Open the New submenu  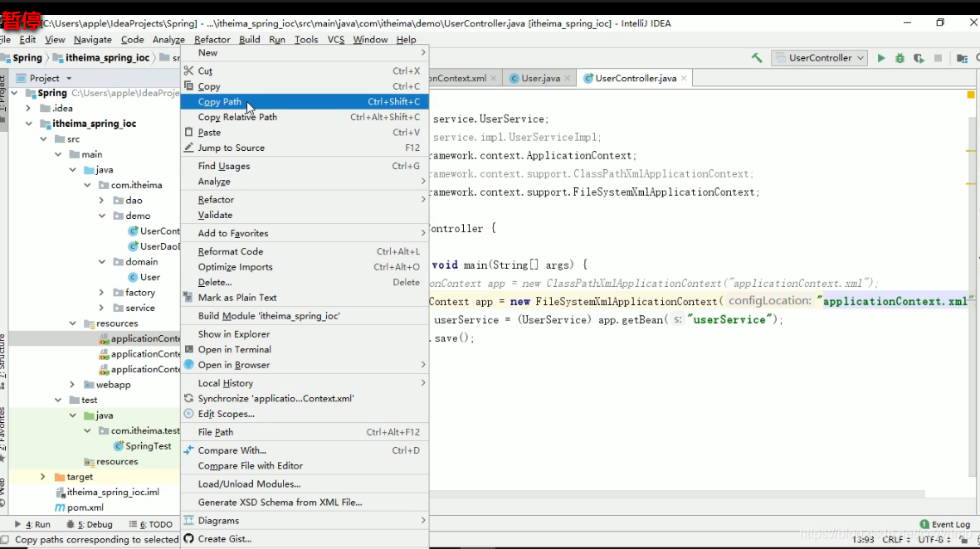tap(305, 52)
